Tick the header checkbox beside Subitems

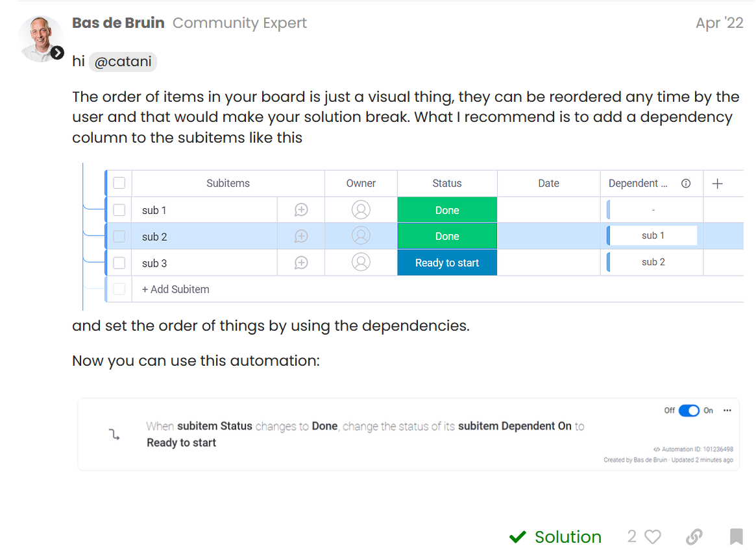click(119, 183)
